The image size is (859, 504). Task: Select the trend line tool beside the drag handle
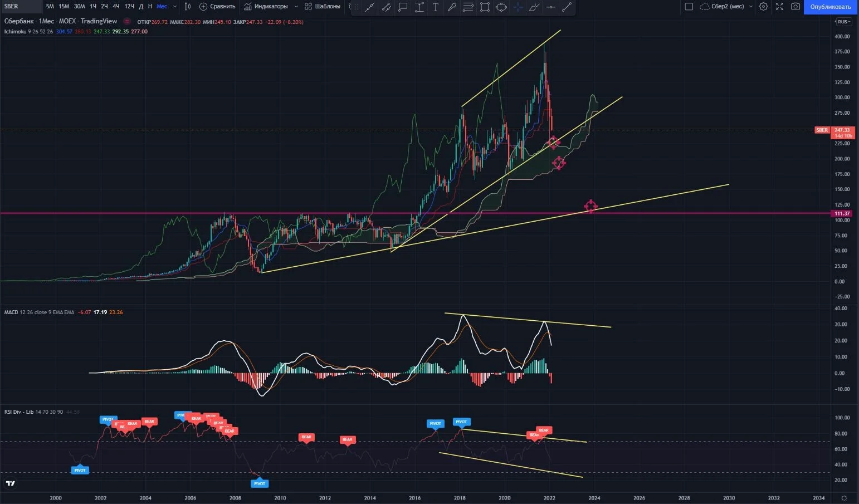[x=370, y=7]
